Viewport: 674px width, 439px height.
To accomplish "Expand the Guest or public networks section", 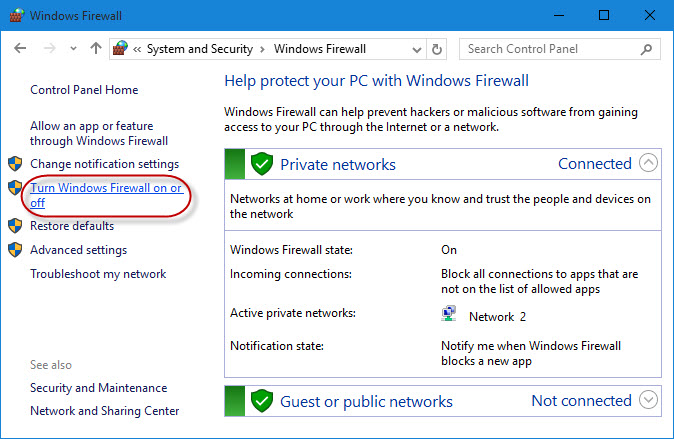I will point(648,401).
